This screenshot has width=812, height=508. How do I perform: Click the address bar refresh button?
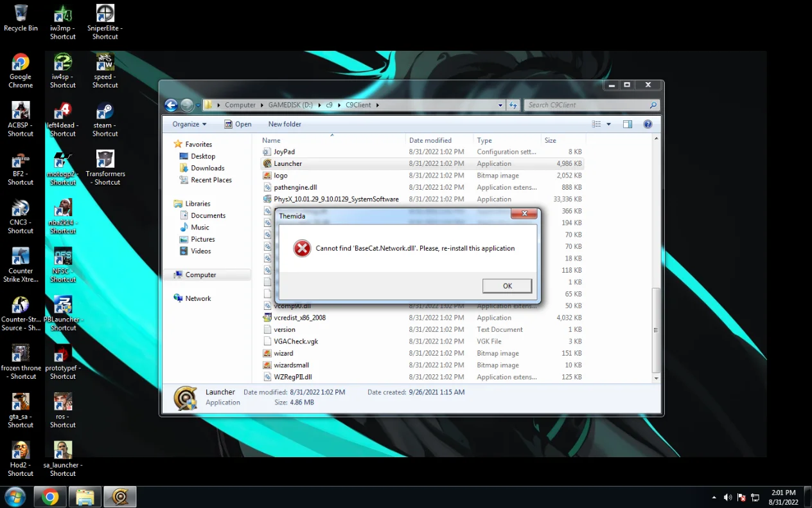tap(513, 105)
